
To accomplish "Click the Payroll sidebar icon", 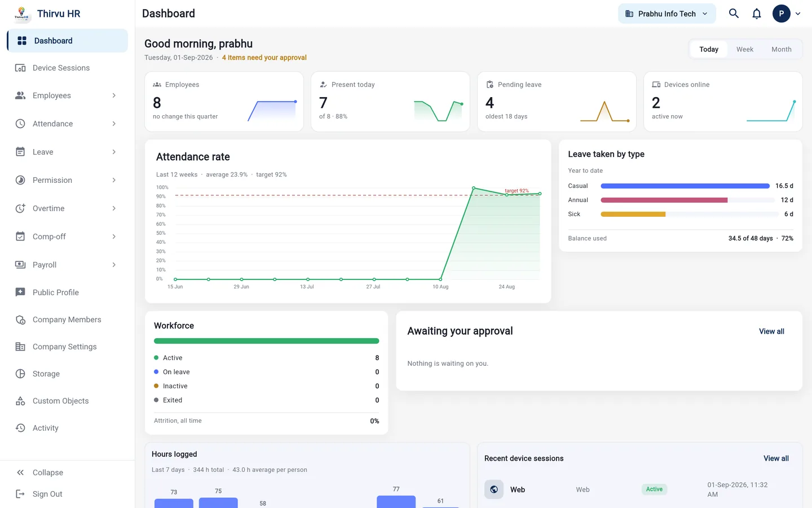I will coord(20,265).
